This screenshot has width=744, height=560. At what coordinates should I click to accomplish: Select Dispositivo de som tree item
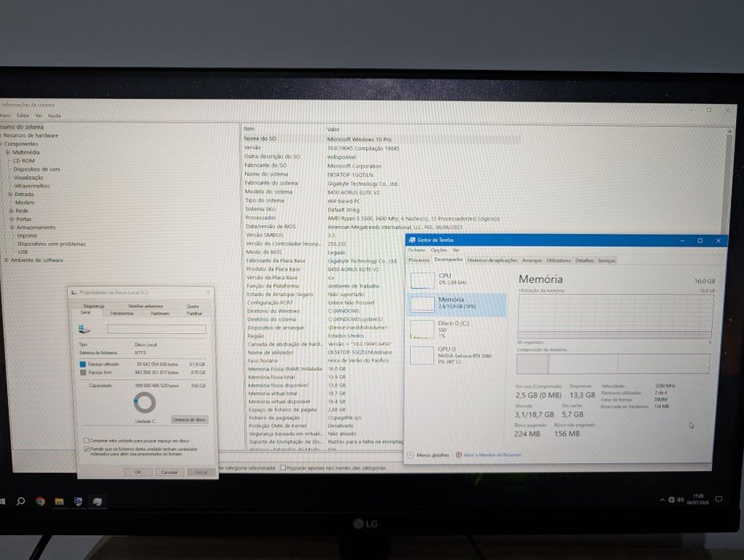pyautogui.click(x=37, y=169)
